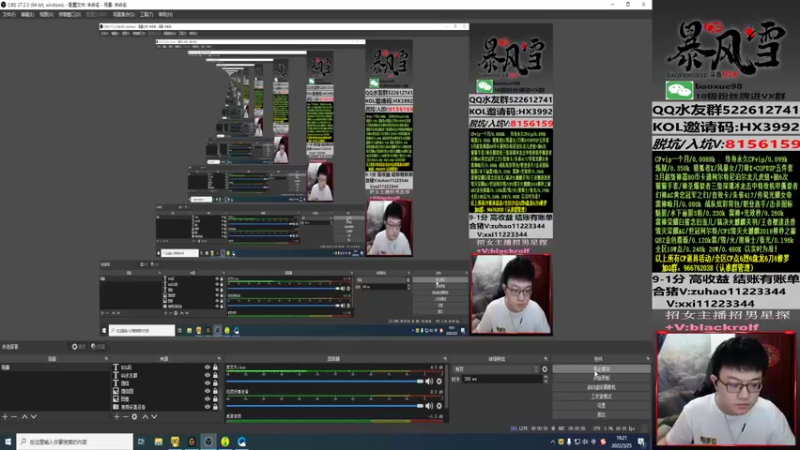Open the 场景集合(S) Scene Collection menu
This screenshot has height=450, width=800.
123,14
